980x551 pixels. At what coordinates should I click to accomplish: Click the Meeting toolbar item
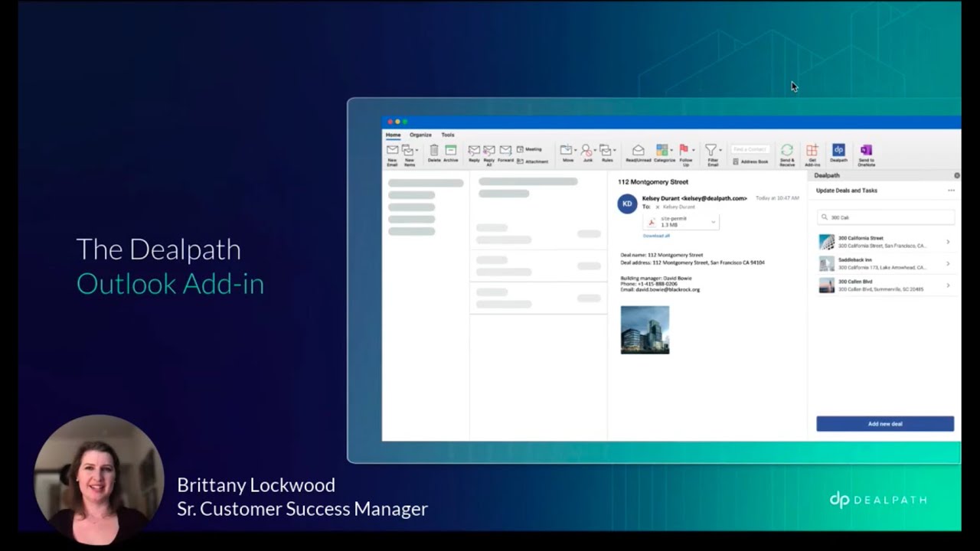530,149
